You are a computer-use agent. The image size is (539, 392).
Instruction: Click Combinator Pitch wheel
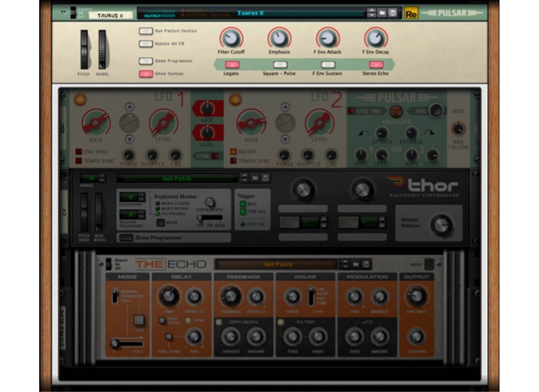click(x=84, y=50)
